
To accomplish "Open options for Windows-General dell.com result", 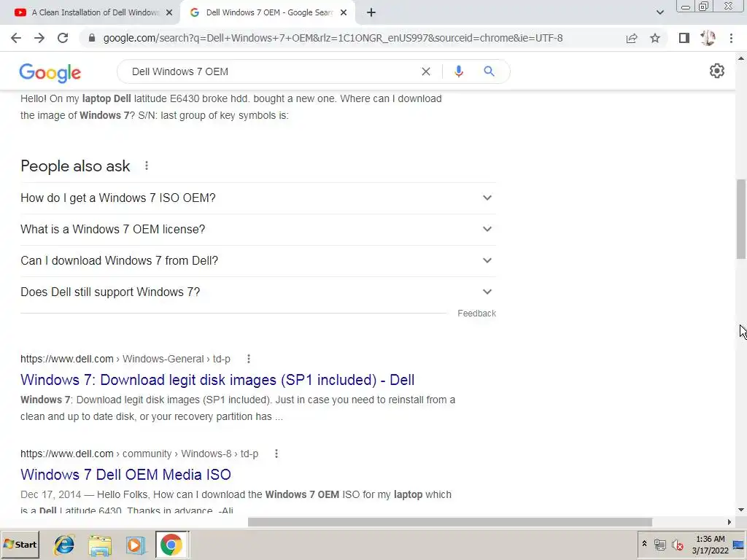I will (249, 359).
